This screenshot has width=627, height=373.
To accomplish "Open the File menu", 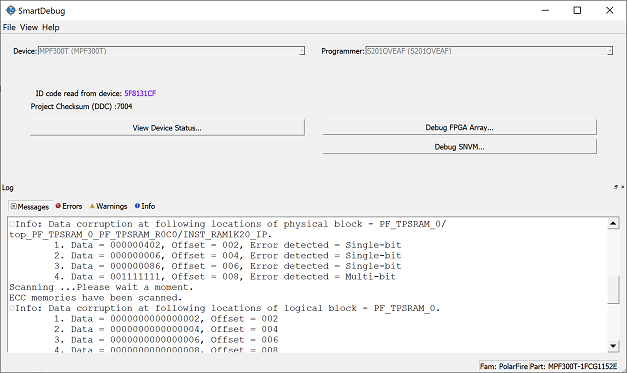I will [x=9, y=27].
